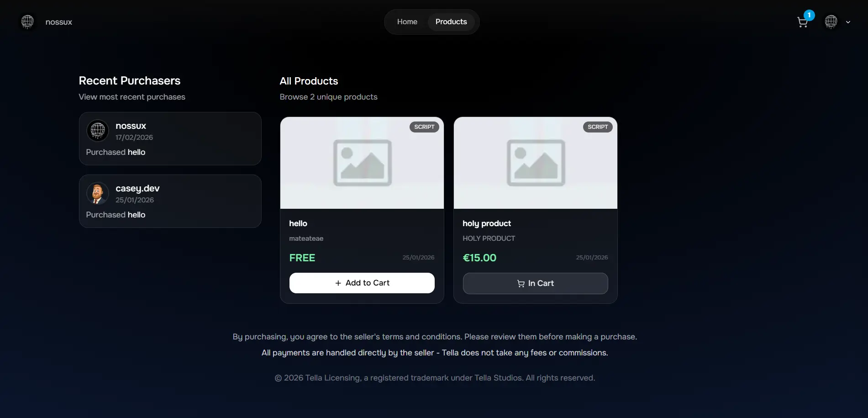868x418 pixels.
Task: Click the casey.dev recent purchase card
Action: point(170,201)
